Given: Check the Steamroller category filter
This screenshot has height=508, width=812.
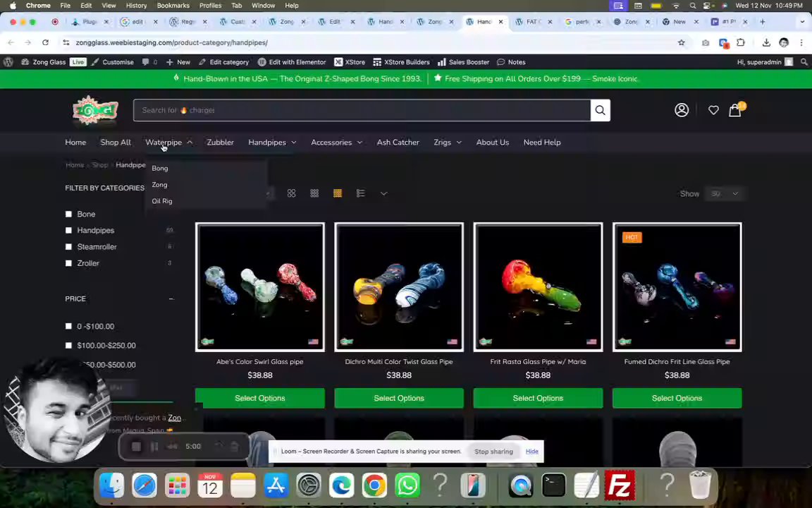Looking at the screenshot, I should pos(68,247).
